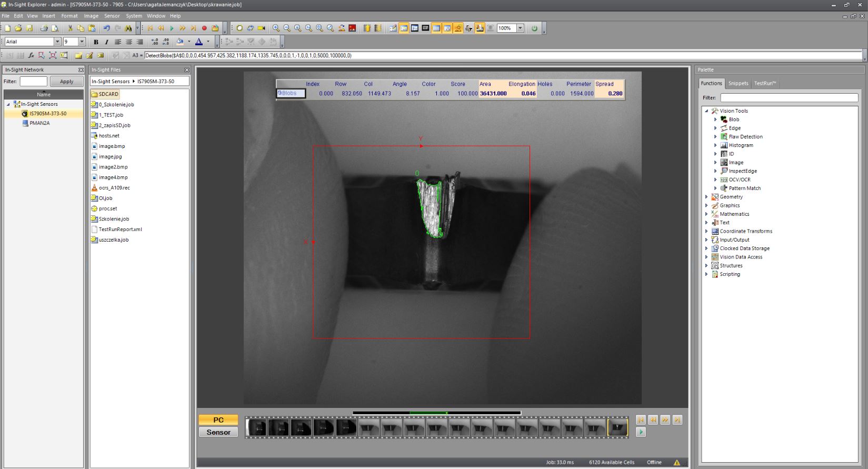Viewport: 868px width, 469px height.
Task: Open the File menu
Action: (x=5, y=16)
